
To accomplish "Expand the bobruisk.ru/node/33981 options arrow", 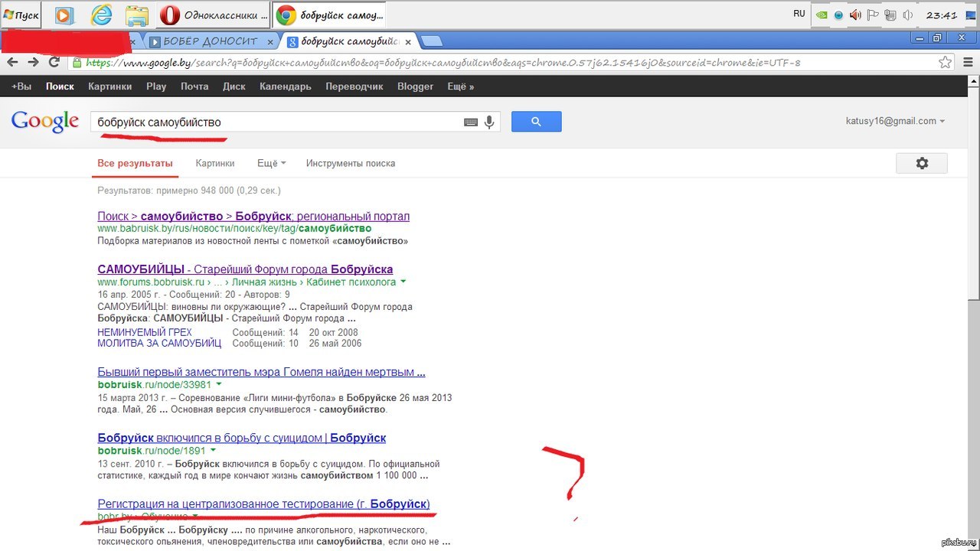I will pyautogui.click(x=219, y=384).
